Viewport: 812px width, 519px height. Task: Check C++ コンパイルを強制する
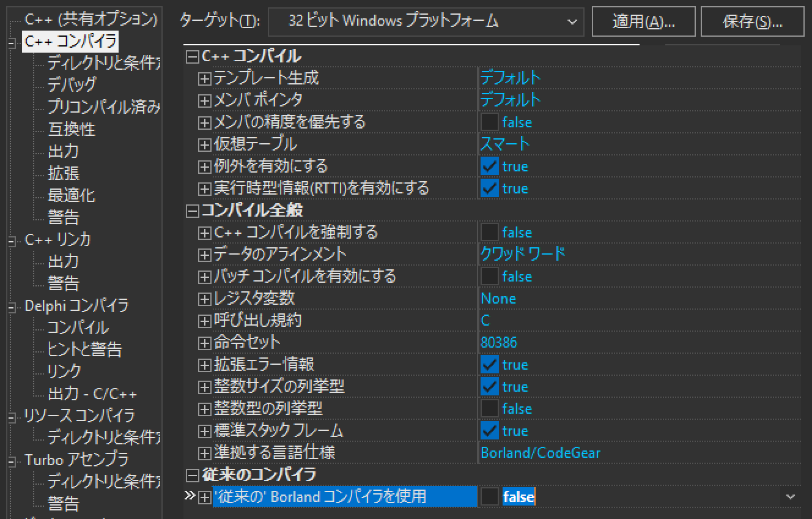[x=489, y=232]
